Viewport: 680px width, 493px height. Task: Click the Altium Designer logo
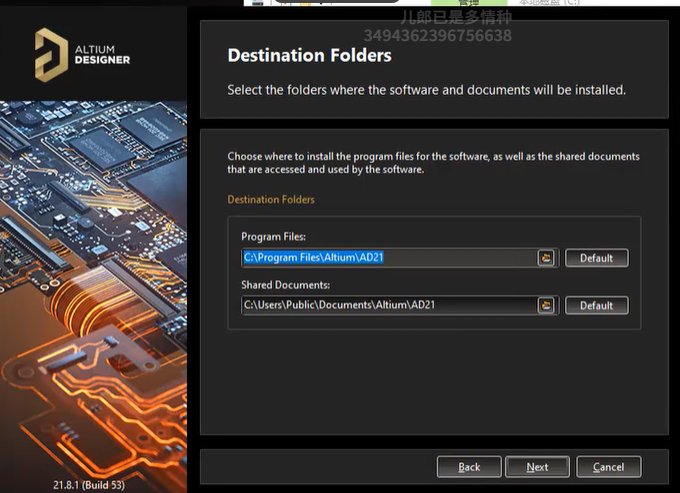pyautogui.click(x=82, y=55)
